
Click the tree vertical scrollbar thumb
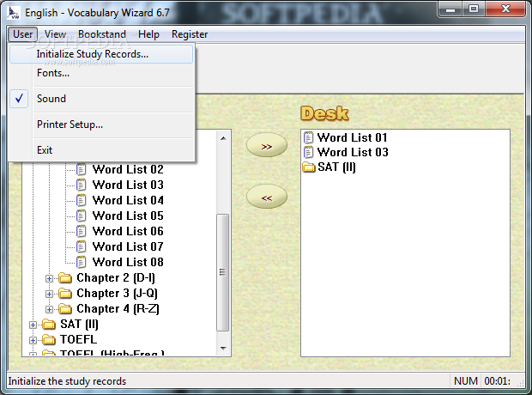pos(222,272)
